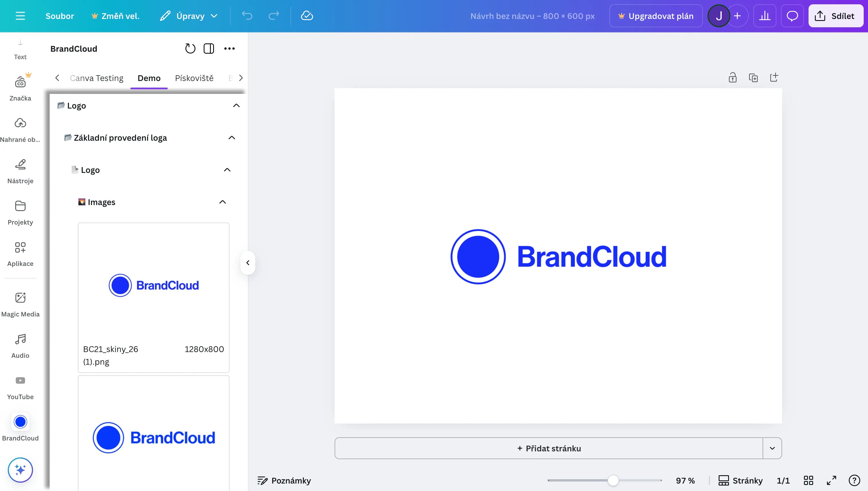Open BrandCloud panel three-dots menu

229,49
